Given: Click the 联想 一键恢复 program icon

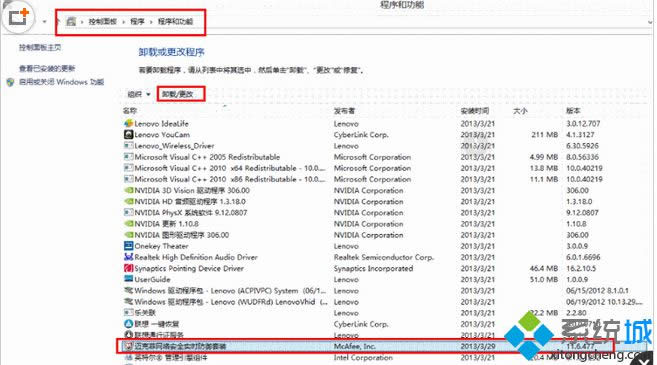Looking at the screenshot, I should [129, 324].
